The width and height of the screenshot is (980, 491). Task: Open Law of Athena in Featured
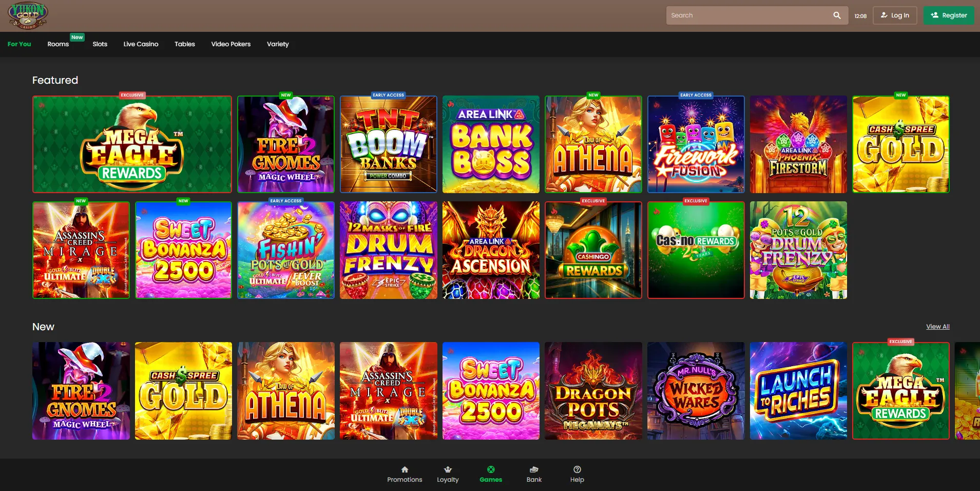click(593, 144)
